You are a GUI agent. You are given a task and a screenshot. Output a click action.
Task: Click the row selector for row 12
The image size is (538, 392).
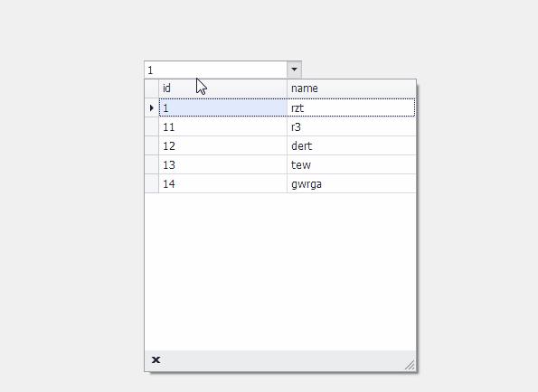(152, 145)
